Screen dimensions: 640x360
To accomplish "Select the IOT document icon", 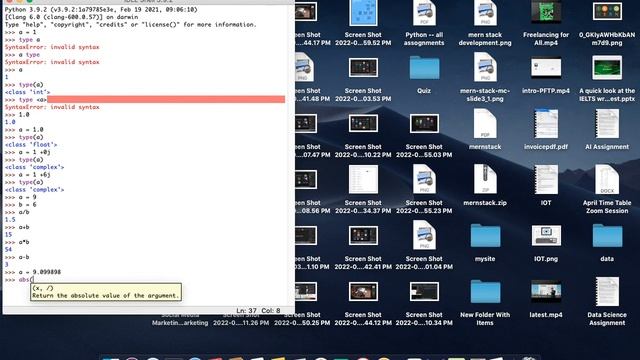I will click(546, 179).
